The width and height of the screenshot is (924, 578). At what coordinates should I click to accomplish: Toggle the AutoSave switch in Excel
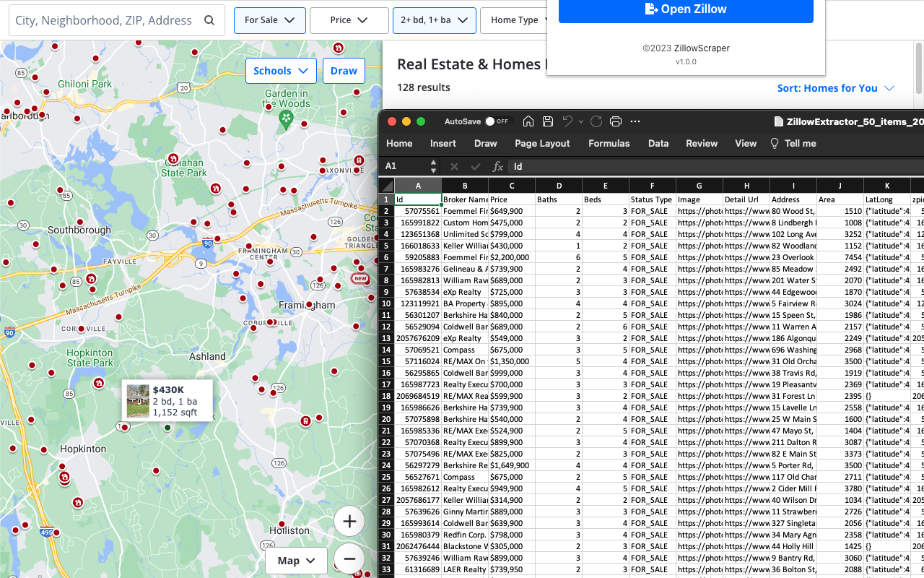497,121
